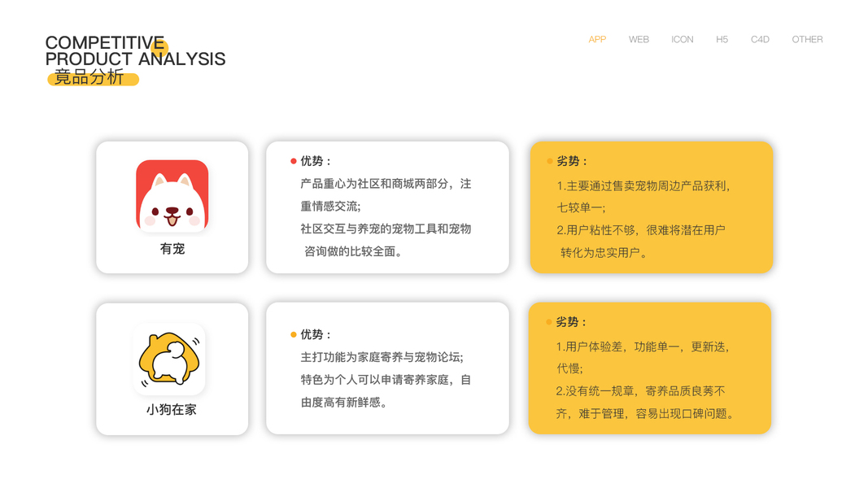Viewport: 868px width, 488px height.
Task: Click the 小狗在家 app name label
Action: 172,409
